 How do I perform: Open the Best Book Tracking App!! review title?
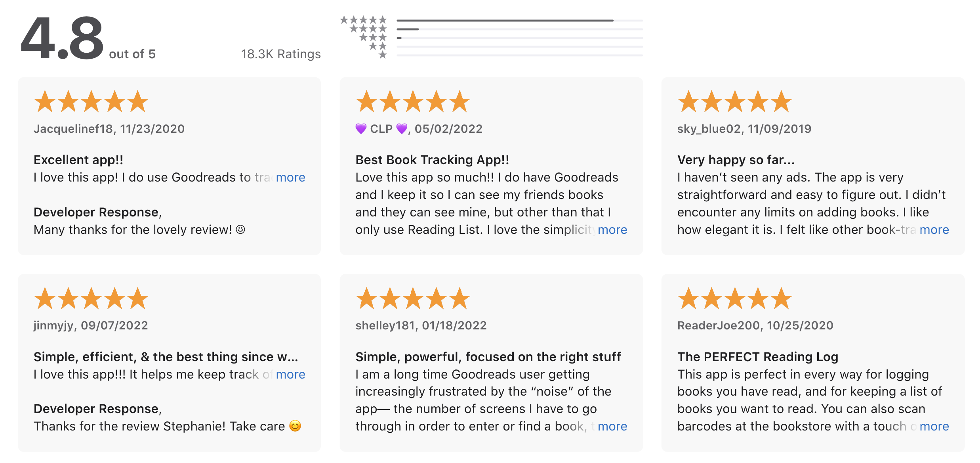click(x=432, y=160)
